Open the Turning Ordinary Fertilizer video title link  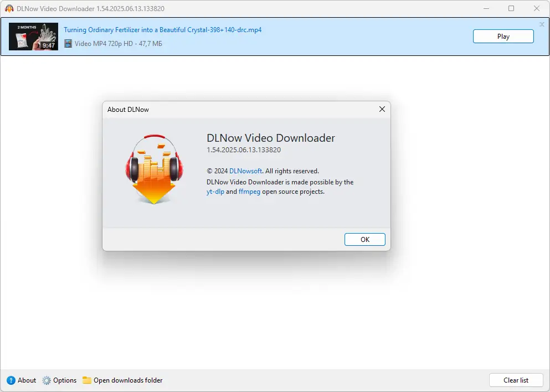point(162,30)
